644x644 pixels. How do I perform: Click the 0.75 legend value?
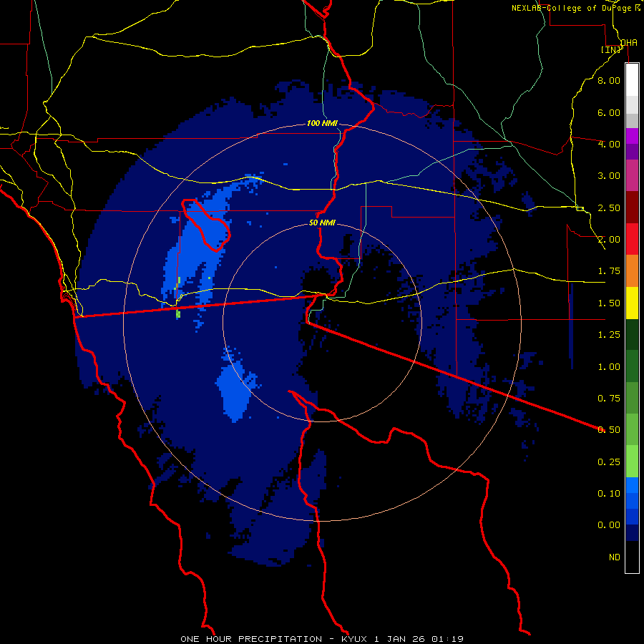[x=609, y=399]
